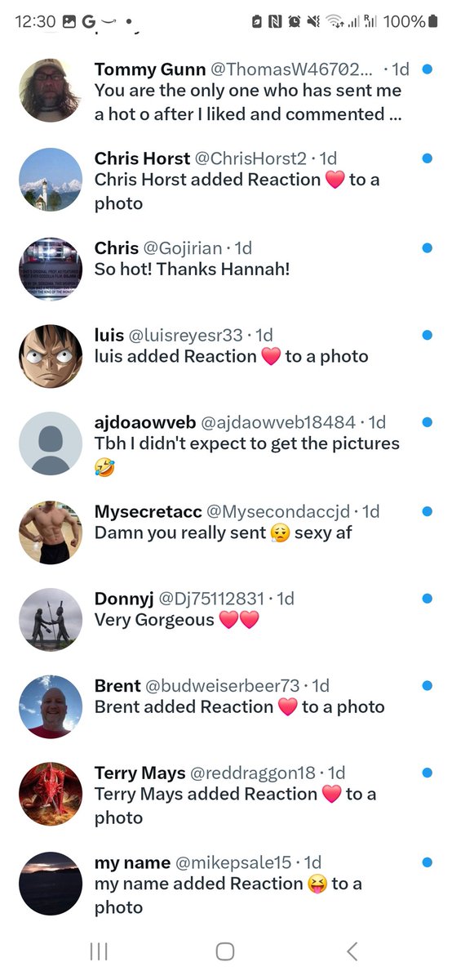Open Terry Mays' red dragon avatar
Image resolution: width=452 pixels, height=980 pixels.
(51, 794)
